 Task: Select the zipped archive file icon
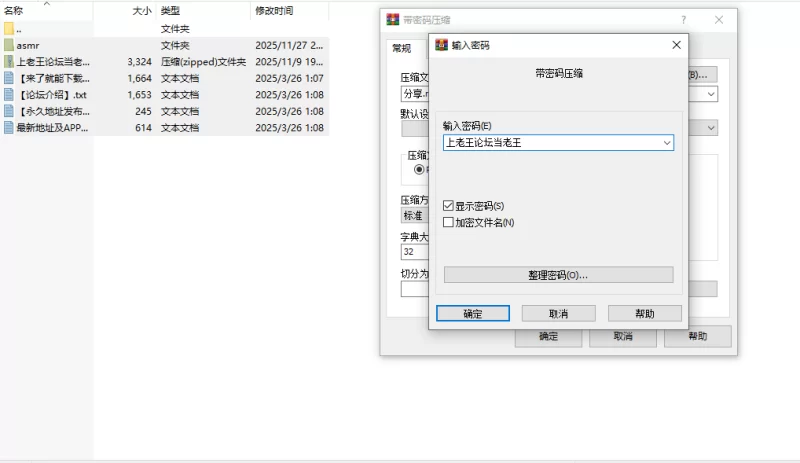click(9, 61)
